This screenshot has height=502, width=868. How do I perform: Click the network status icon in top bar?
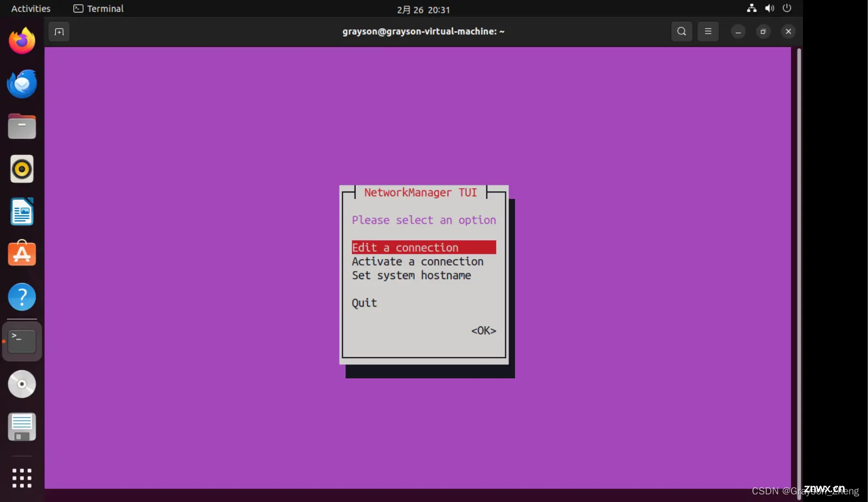pos(751,8)
